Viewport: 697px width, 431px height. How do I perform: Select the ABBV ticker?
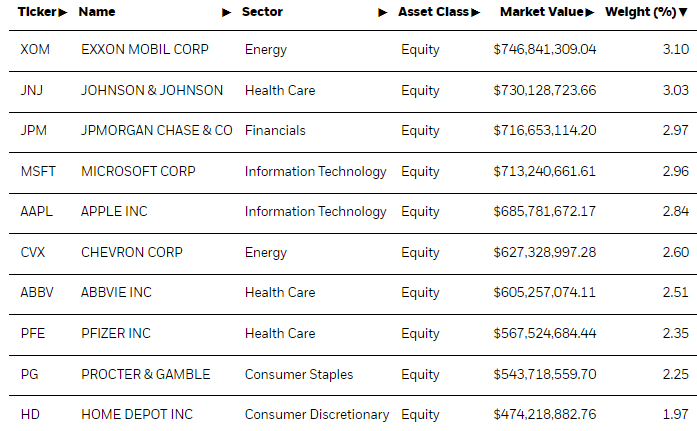pyautogui.click(x=37, y=292)
